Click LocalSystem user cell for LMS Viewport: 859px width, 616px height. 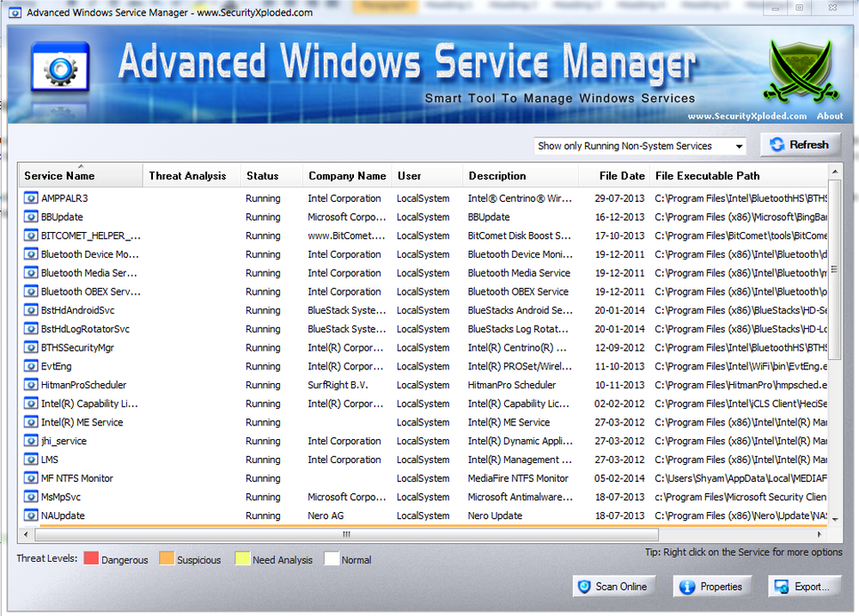423,460
